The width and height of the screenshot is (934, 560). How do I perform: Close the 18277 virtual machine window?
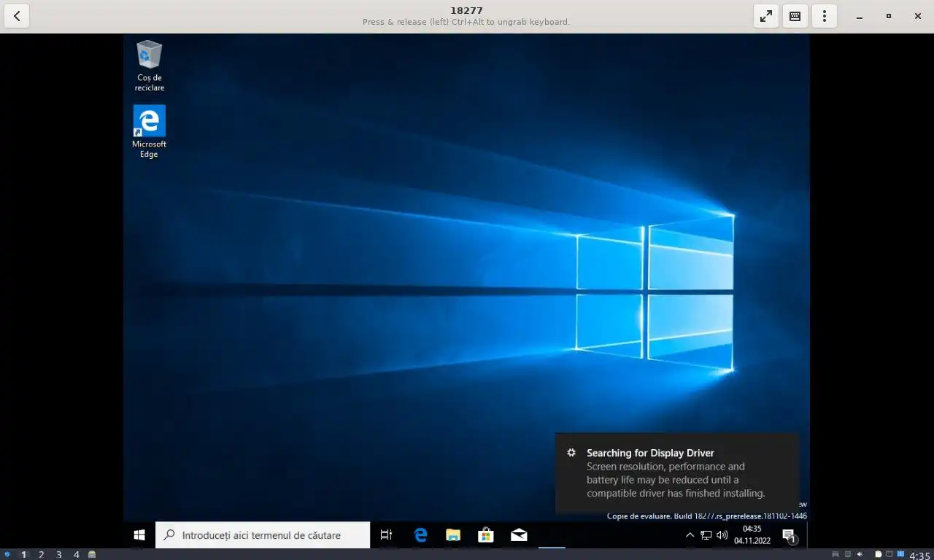point(918,16)
